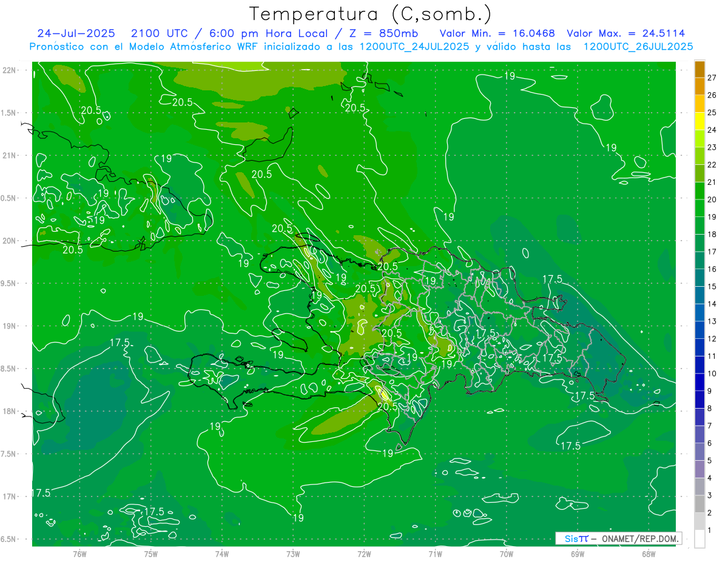This screenshot has height=562, width=728.
Task: Click the latitude axis label '19N'
Action: pyautogui.click(x=10, y=326)
